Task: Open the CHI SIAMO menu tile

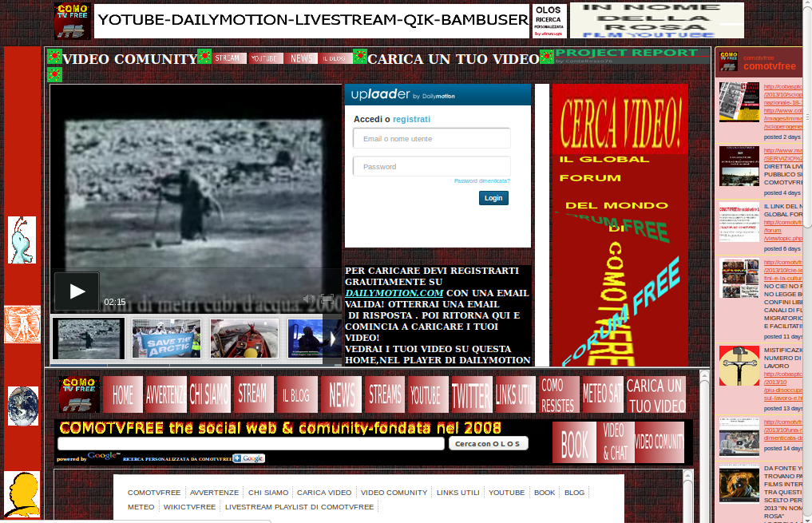Action: (210, 394)
